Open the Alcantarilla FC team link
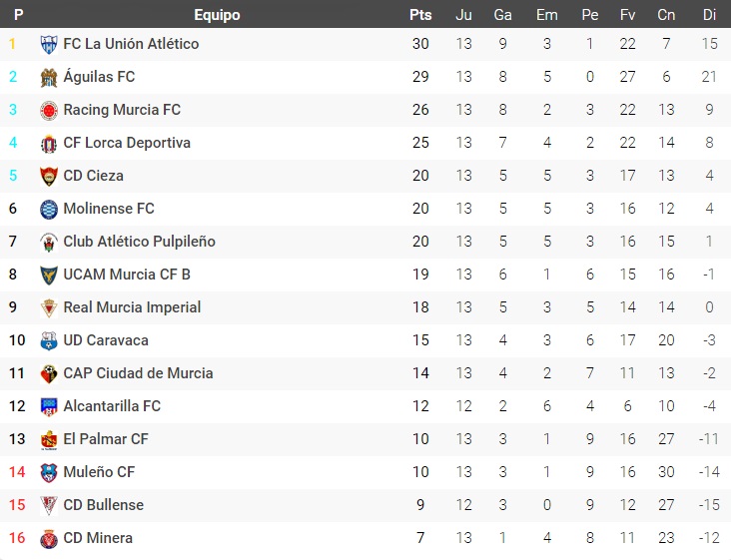Image resolution: width=731 pixels, height=560 pixels. [112, 406]
